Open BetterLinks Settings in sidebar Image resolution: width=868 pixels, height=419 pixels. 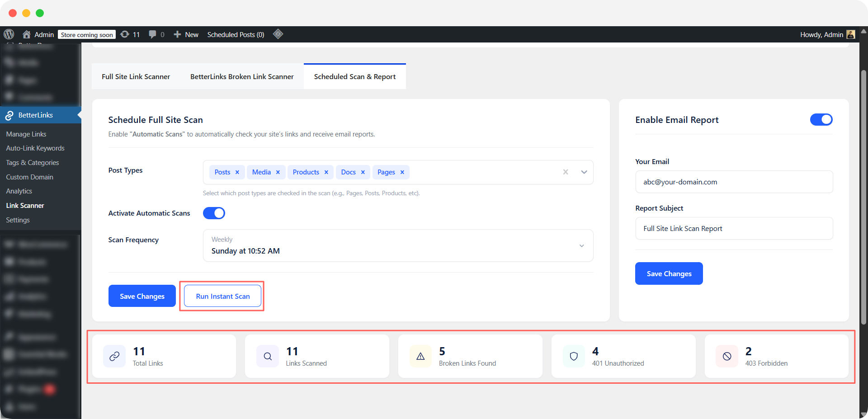coord(18,220)
